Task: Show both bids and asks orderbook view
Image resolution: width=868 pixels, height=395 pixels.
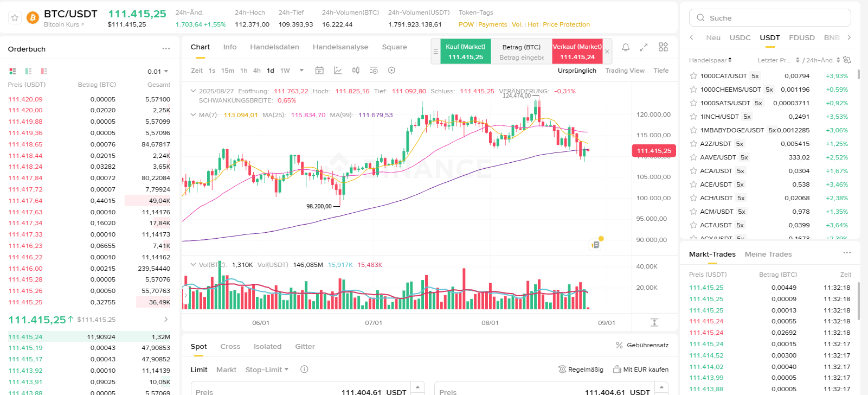Action: point(12,71)
